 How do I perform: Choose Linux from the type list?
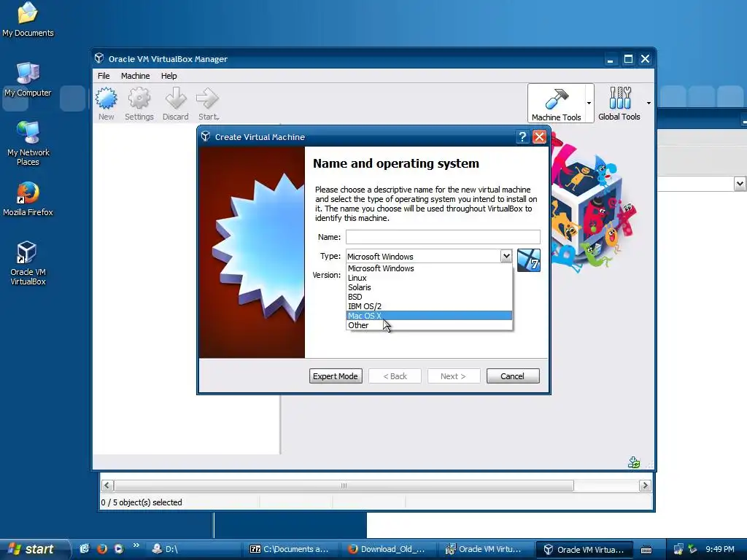coord(429,278)
